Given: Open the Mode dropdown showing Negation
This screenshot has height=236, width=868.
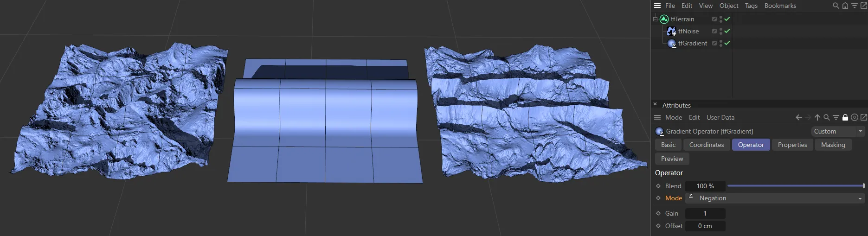Looking at the screenshot, I should [778, 198].
